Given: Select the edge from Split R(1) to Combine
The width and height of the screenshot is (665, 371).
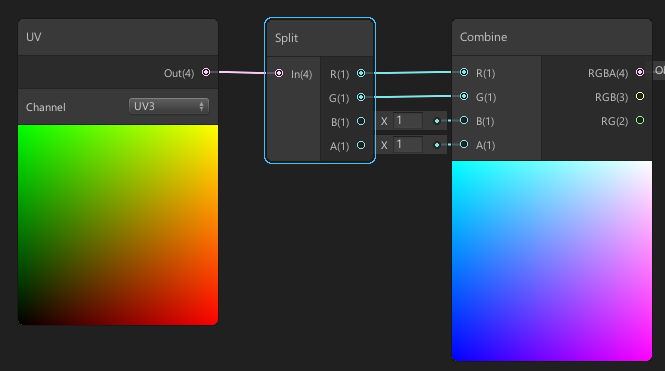Looking at the screenshot, I should point(412,73).
